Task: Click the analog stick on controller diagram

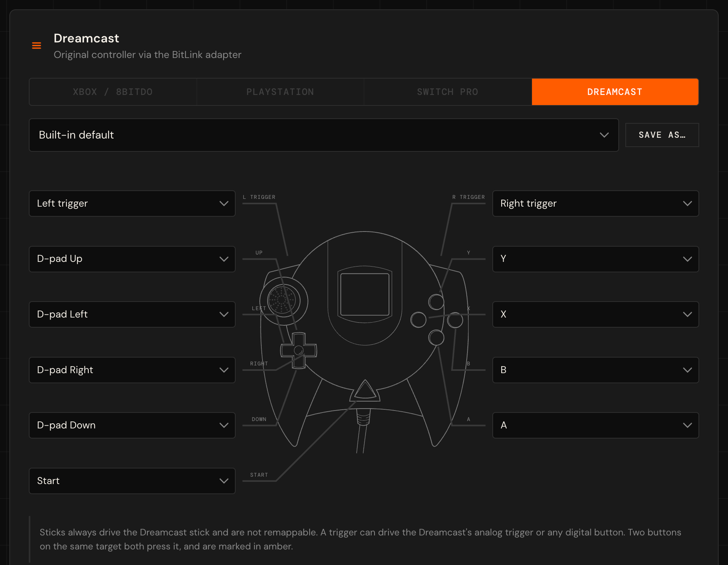Action: coord(284,301)
